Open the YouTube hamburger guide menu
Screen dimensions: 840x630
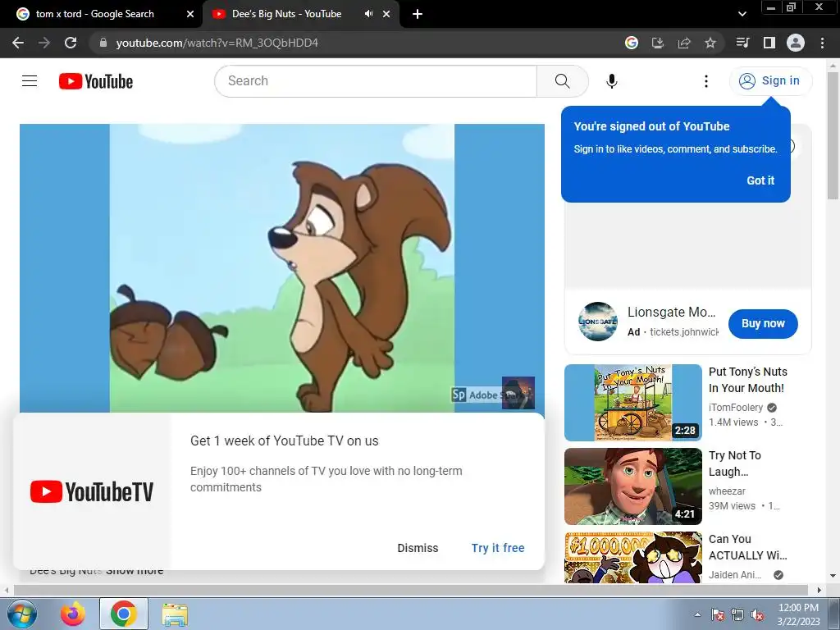(x=30, y=81)
